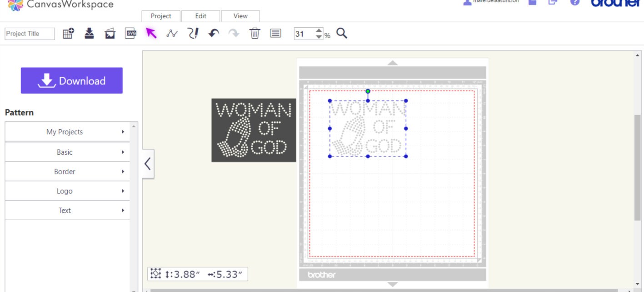The height and width of the screenshot is (292, 644).
Task: Open the export/share icon at top right
Action: click(553, 3)
